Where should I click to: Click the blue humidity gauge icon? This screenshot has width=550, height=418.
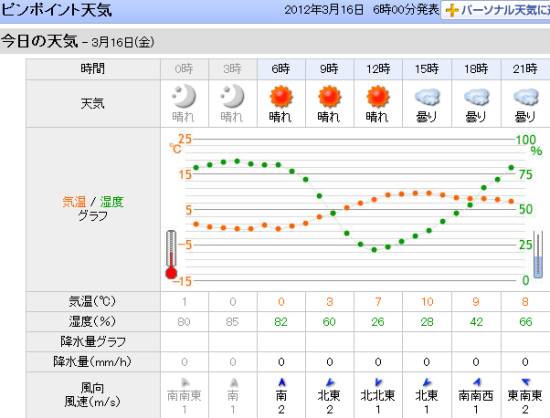(538, 255)
